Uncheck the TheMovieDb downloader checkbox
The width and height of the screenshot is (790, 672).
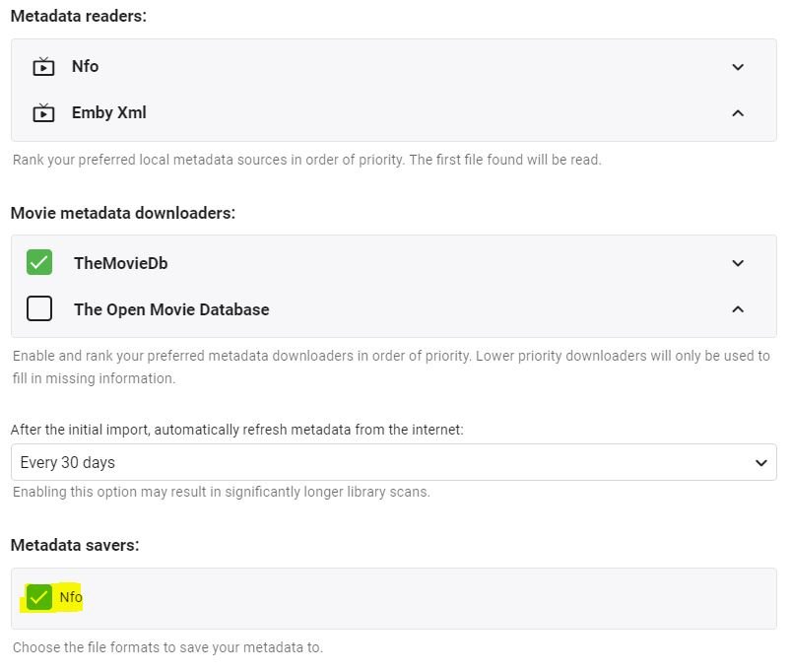[39, 262]
